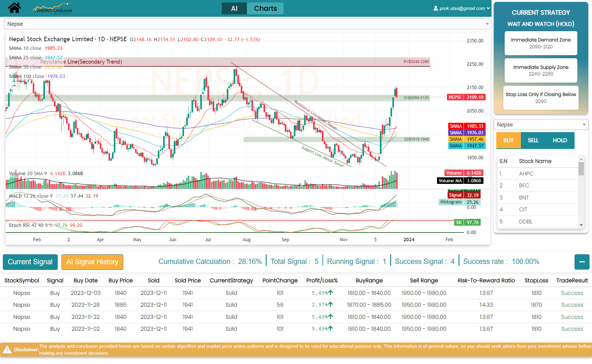Click the Profit/Loss% column header

pos(322,280)
